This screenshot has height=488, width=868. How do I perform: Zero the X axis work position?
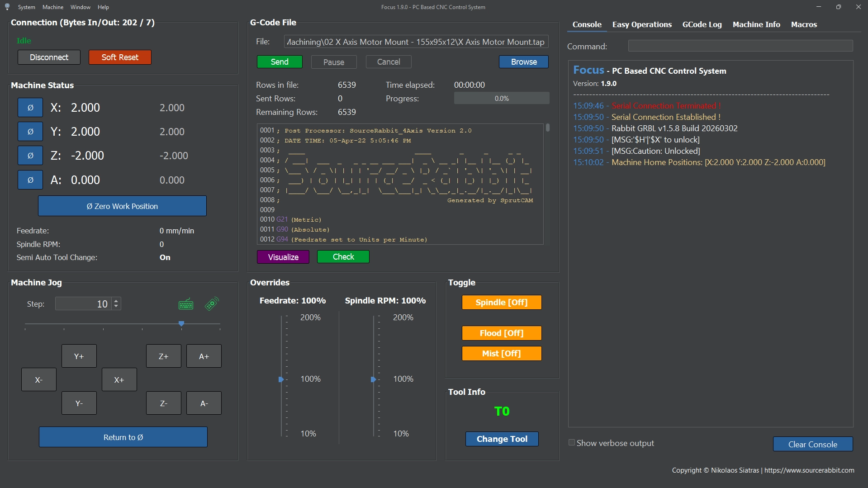tap(30, 108)
